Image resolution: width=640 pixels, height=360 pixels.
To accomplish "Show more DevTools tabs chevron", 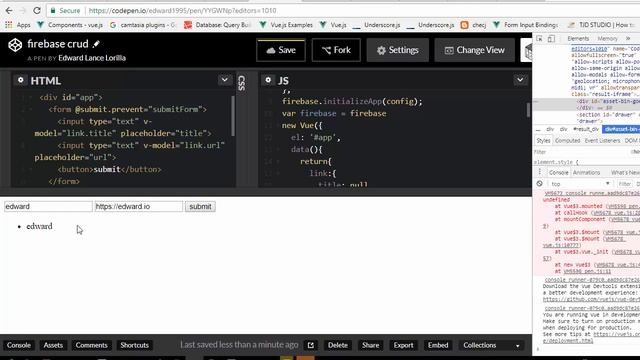I will [x=628, y=39].
